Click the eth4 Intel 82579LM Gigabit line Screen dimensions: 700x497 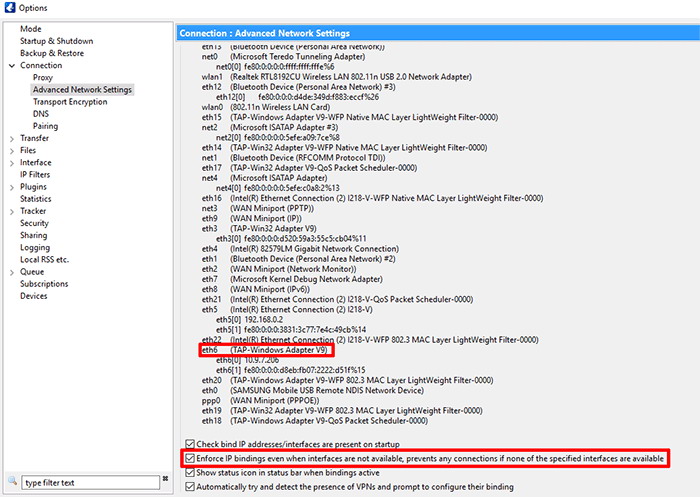[x=300, y=249]
